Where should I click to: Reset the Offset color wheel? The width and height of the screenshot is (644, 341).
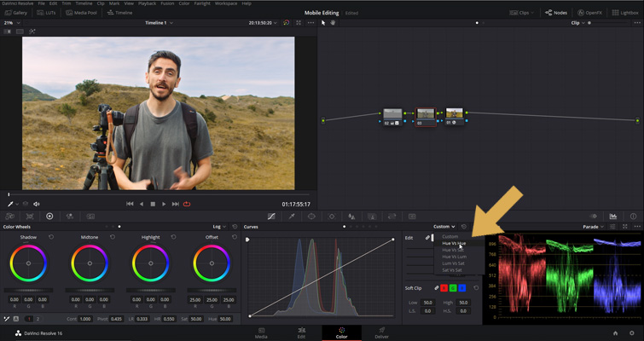click(235, 237)
